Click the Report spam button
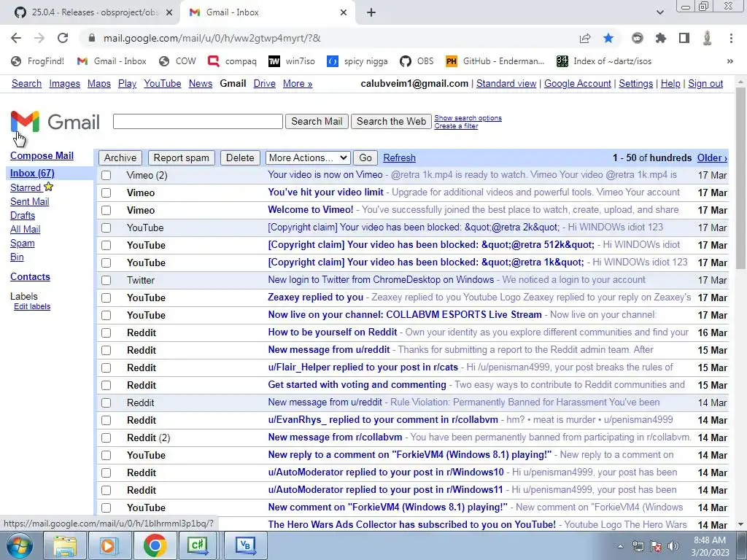This screenshot has height=560, width=747. tap(181, 157)
